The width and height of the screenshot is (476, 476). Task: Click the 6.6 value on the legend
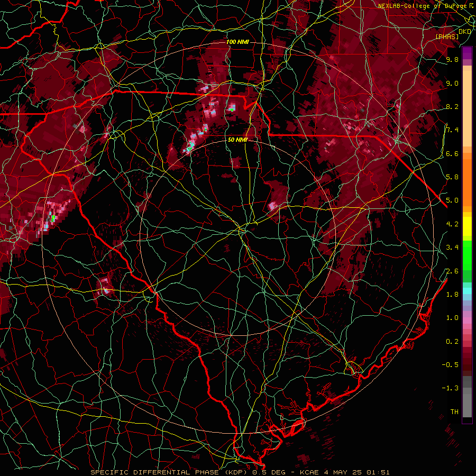(452, 153)
